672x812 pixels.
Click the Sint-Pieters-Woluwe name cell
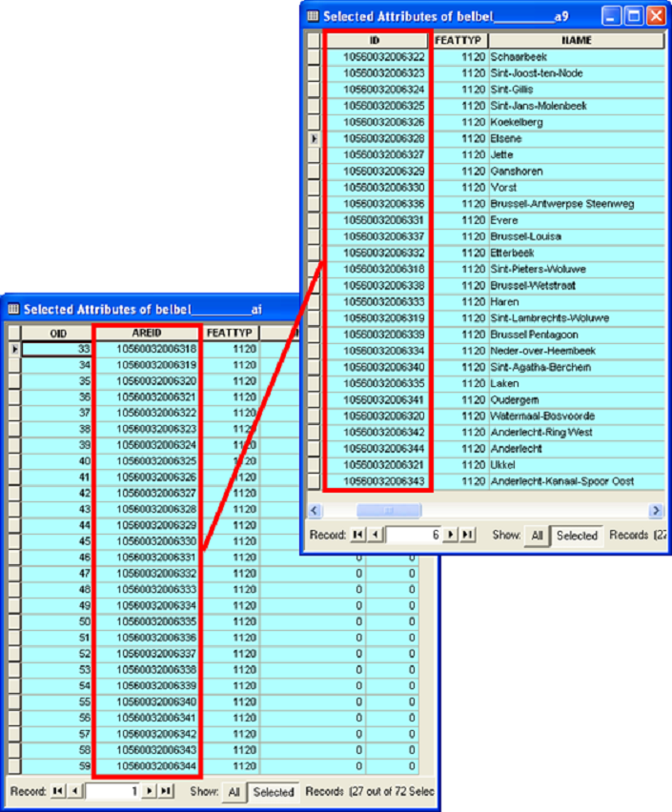click(577, 270)
